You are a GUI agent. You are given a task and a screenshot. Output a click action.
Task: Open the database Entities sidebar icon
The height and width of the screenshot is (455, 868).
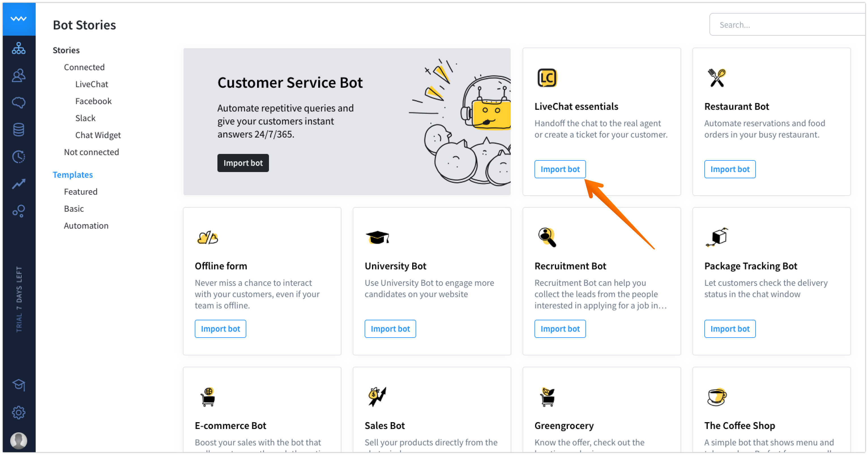point(18,129)
